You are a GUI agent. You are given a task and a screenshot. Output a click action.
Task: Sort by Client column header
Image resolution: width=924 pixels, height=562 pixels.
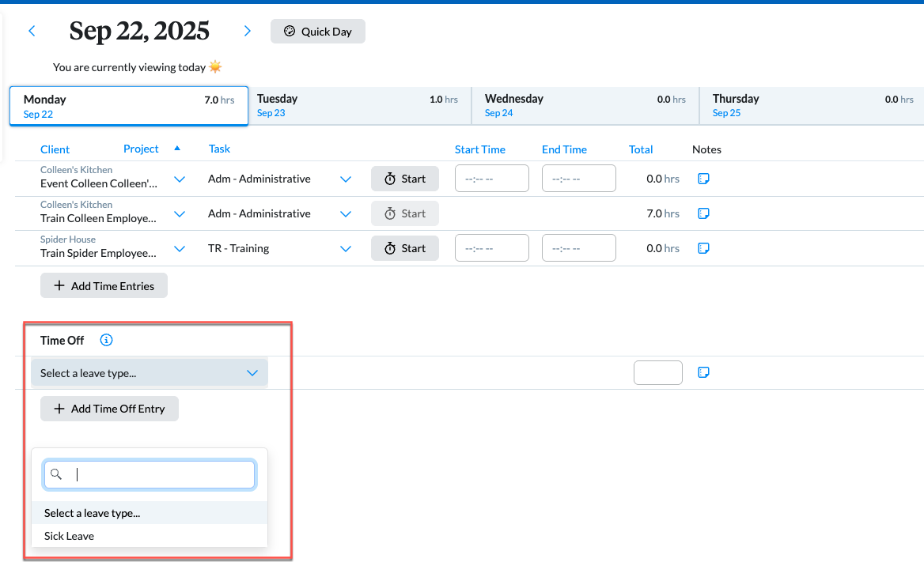point(55,149)
